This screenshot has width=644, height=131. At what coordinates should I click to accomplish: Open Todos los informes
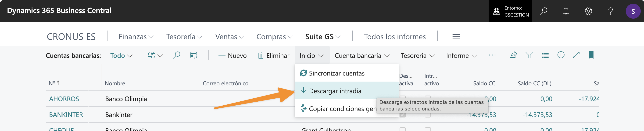395,37
